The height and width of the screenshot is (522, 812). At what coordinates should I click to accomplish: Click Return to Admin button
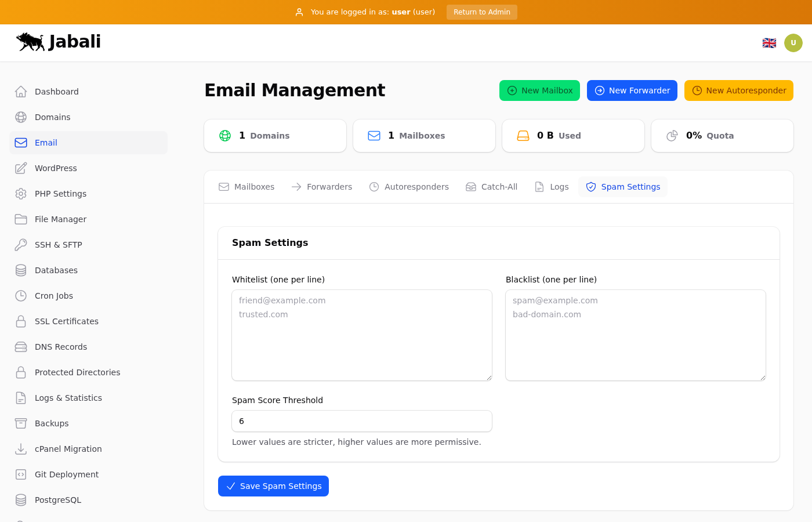[481, 12]
